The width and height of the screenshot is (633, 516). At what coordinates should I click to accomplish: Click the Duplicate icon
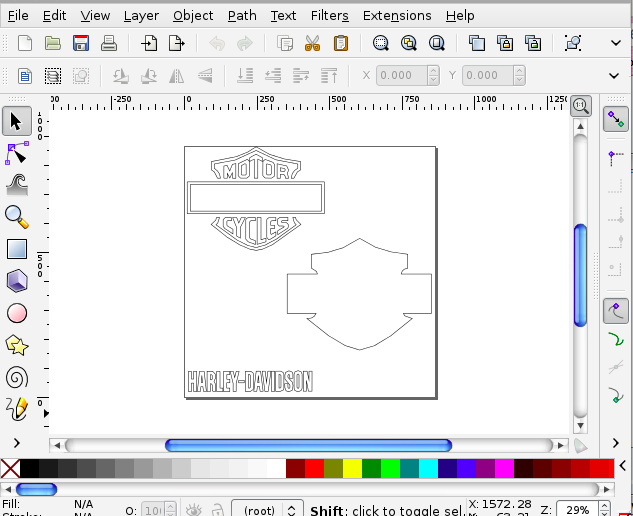(x=477, y=43)
